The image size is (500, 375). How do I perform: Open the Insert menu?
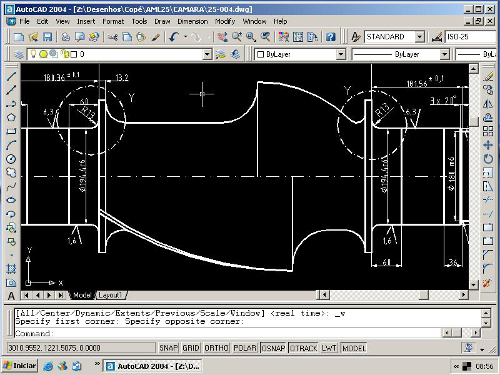point(86,21)
